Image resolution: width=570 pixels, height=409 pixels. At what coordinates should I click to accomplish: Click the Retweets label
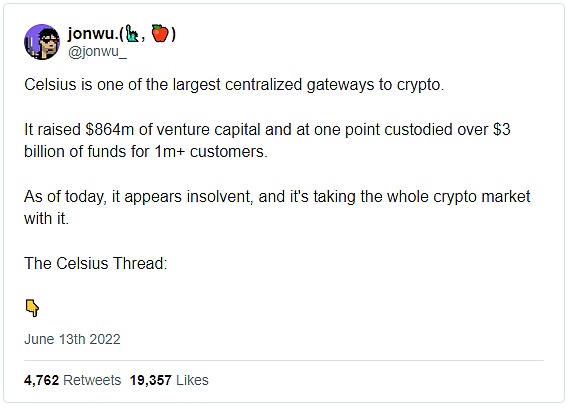(x=92, y=380)
